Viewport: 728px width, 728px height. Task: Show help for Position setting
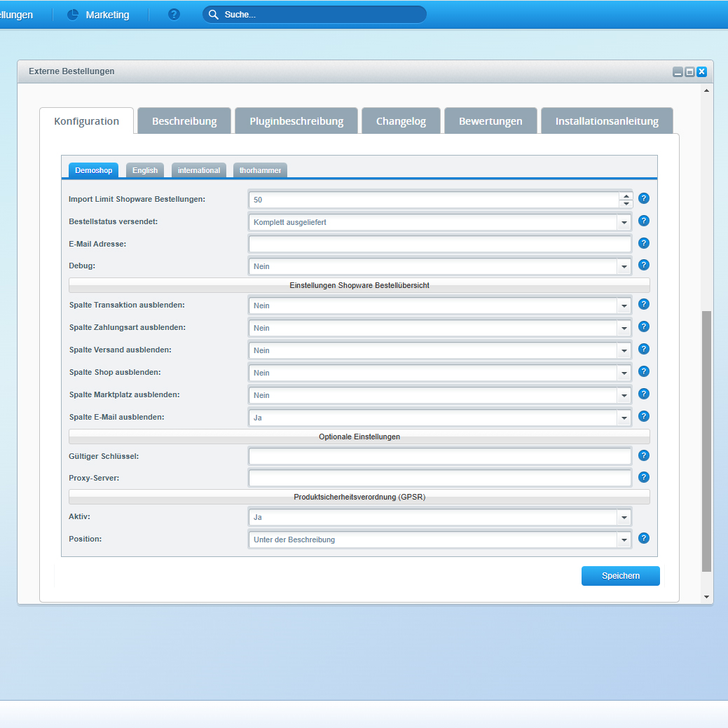point(644,538)
